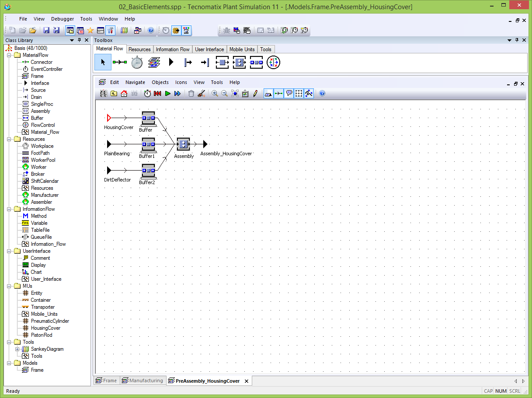The width and height of the screenshot is (532, 398).
Task: Open the Debugger menu
Action: (x=63, y=19)
